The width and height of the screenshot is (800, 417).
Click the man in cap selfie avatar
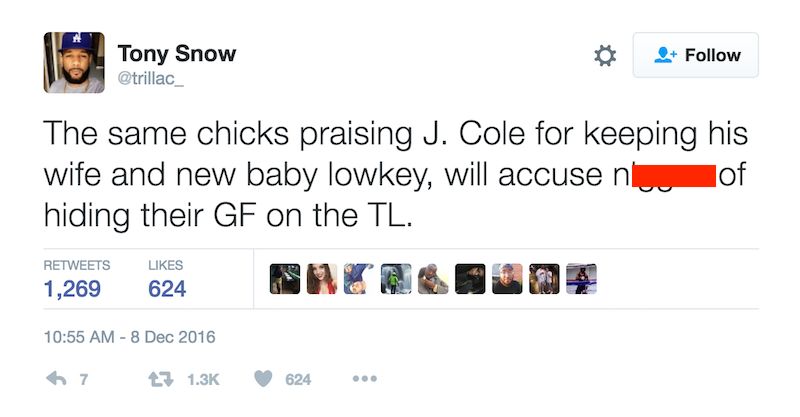507,279
